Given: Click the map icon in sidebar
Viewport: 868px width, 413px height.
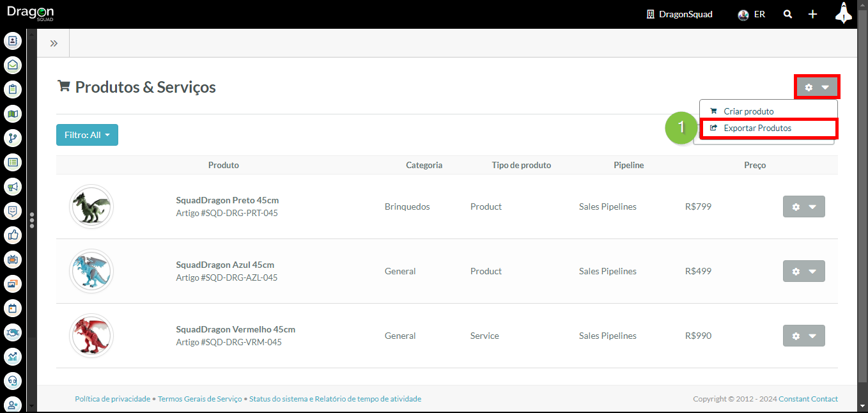Looking at the screenshot, I should [13, 114].
